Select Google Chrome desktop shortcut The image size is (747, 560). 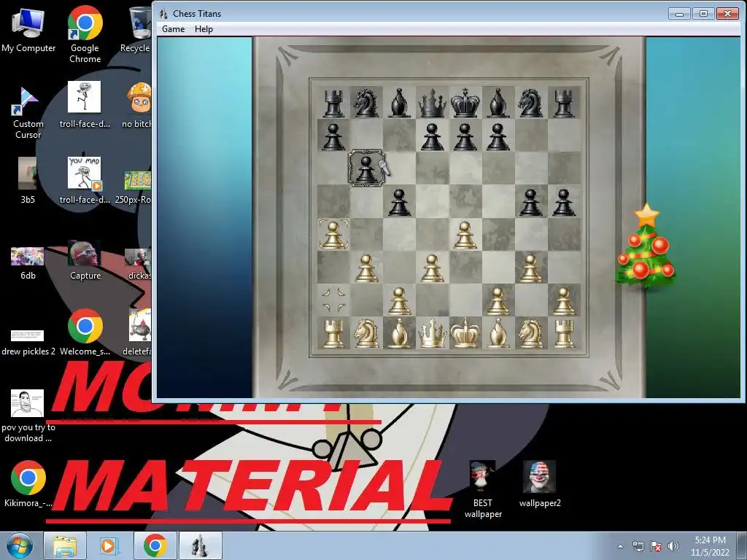(x=85, y=34)
